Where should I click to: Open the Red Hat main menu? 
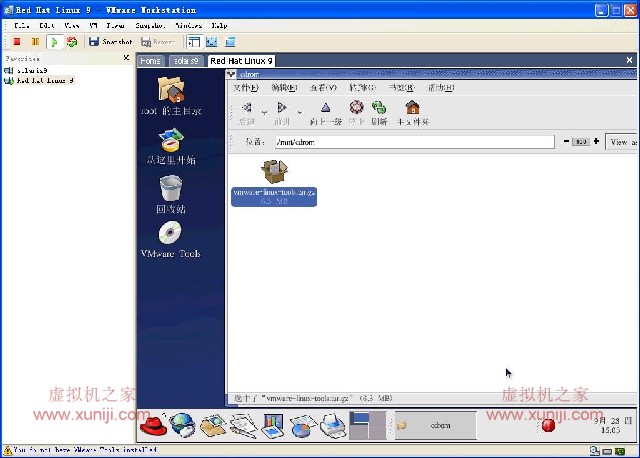(x=153, y=425)
